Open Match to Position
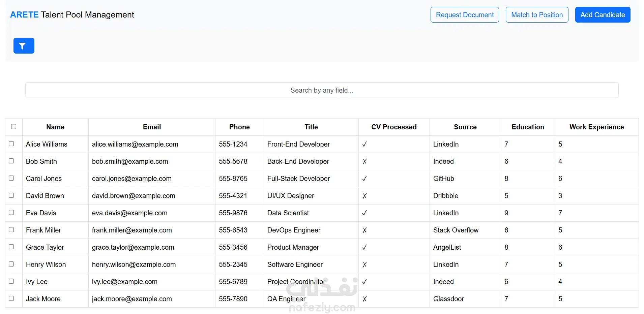 pyautogui.click(x=537, y=15)
